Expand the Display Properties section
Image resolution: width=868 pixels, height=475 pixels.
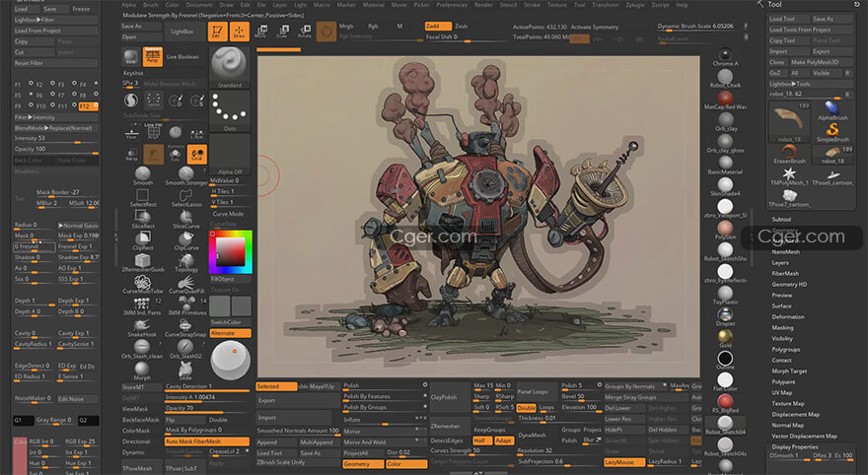tap(795, 446)
